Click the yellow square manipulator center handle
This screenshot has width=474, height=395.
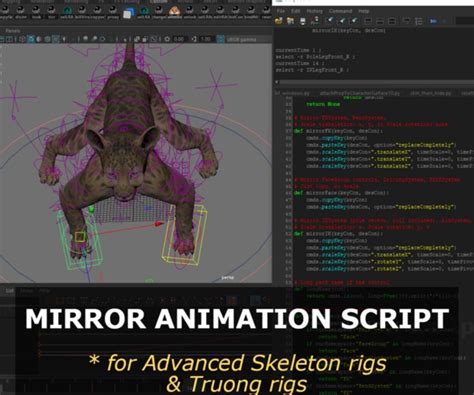click(80, 237)
